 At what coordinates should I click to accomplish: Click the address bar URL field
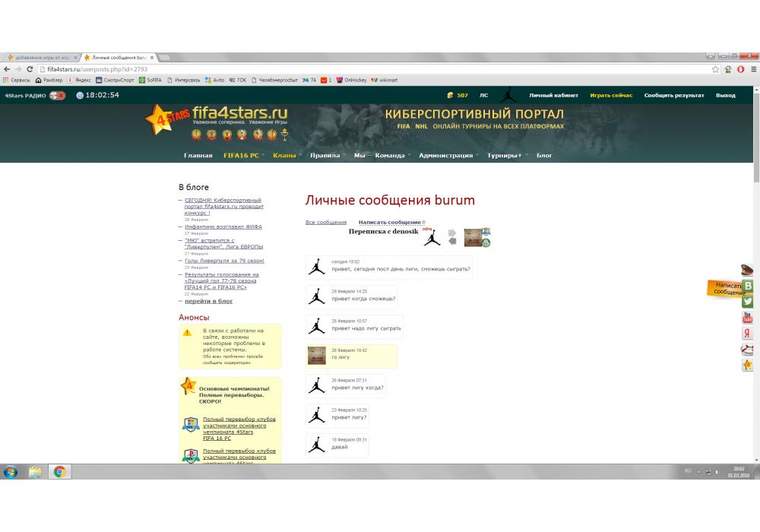(x=373, y=69)
